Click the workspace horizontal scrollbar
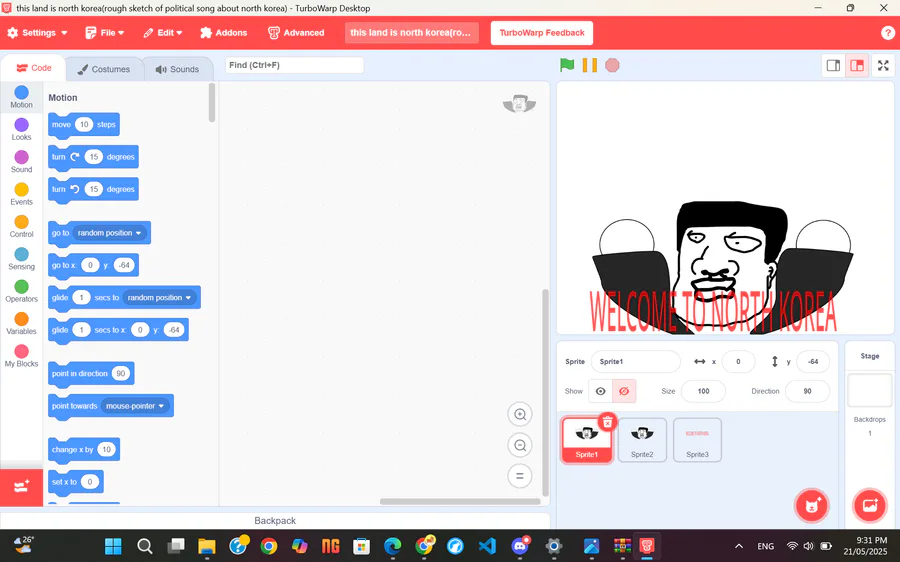Screen dimensions: 900x562 (460, 501)
